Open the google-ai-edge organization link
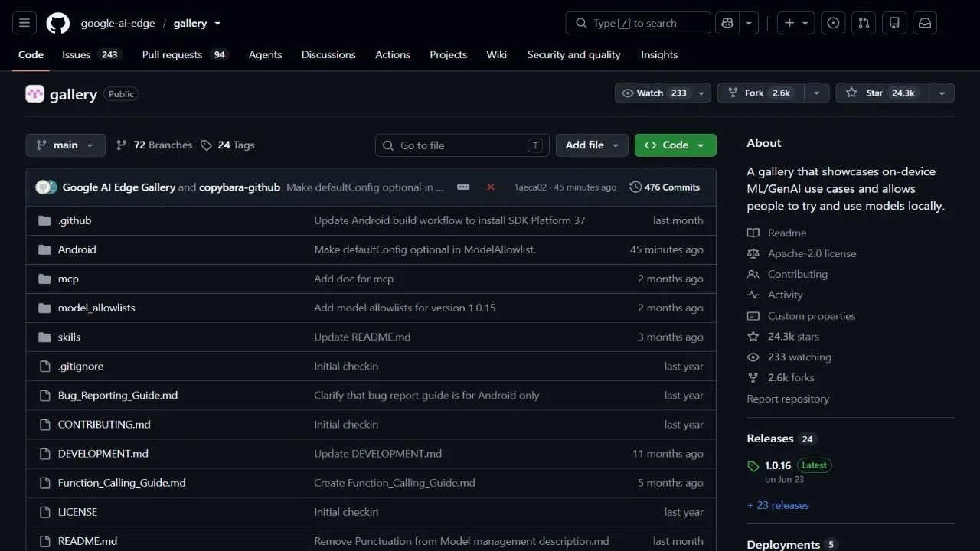This screenshot has width=980, height=551. tap(118, 23)
